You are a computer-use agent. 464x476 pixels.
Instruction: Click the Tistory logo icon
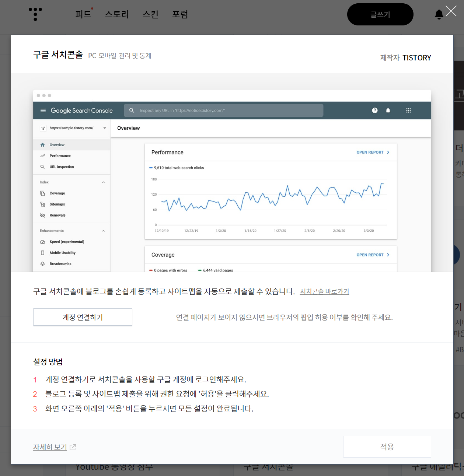35,14
